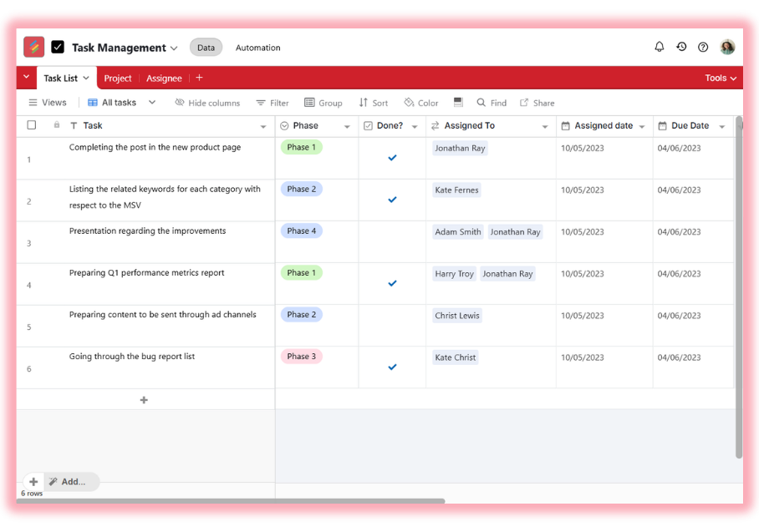The width and height of the screenshot is (759, 532).
Task: Click the Hide columns eye icon
Action: tap(180, 103)
